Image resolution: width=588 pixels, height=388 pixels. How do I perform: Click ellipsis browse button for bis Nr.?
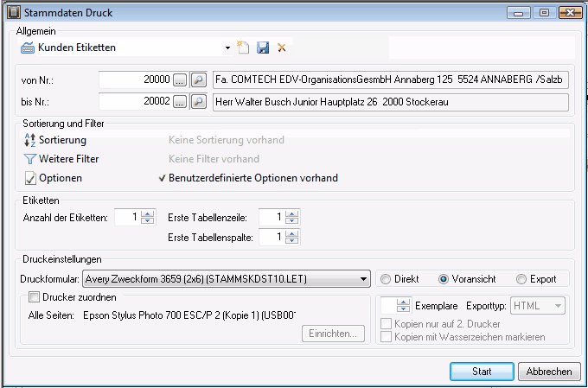pos(180,101)
